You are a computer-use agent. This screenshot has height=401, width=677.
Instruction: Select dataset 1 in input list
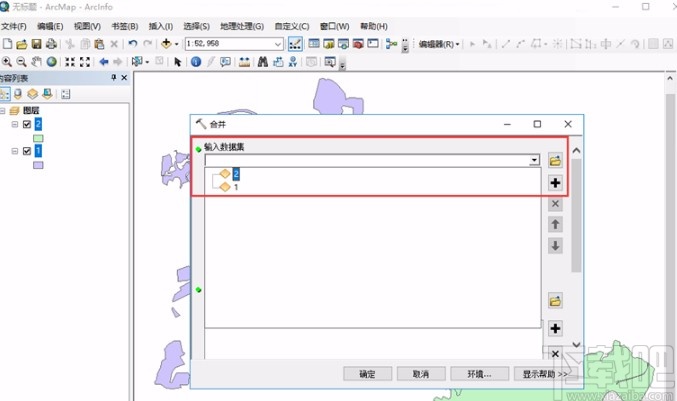(x=236, y=187)
